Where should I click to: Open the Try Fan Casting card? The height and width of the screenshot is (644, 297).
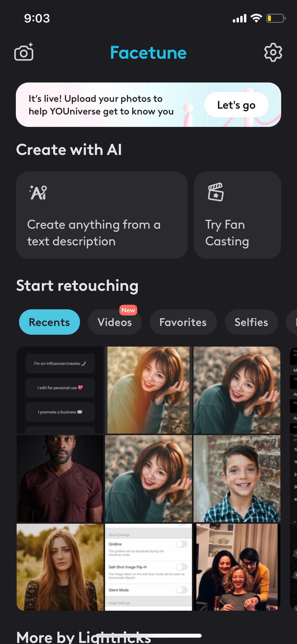[237, 215]
